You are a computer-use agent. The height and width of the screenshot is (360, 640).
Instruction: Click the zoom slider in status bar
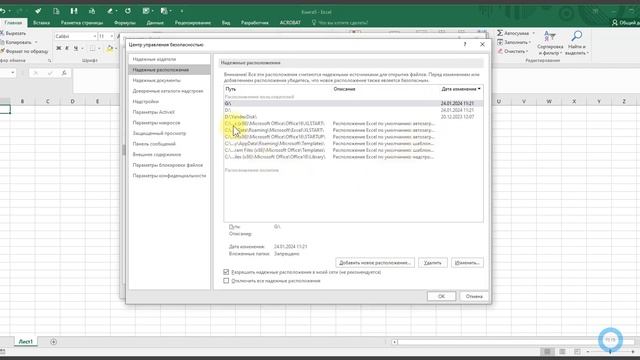click(610, 351)
